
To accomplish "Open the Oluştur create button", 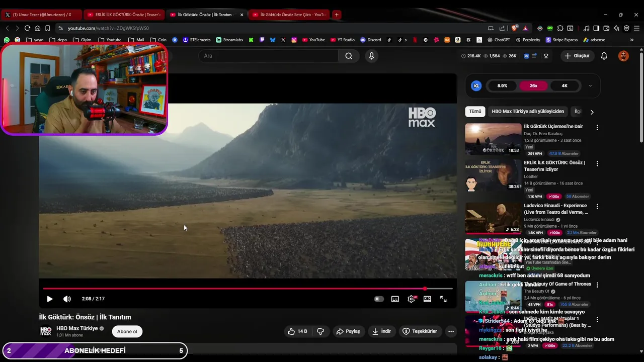I will click(577, 56).
